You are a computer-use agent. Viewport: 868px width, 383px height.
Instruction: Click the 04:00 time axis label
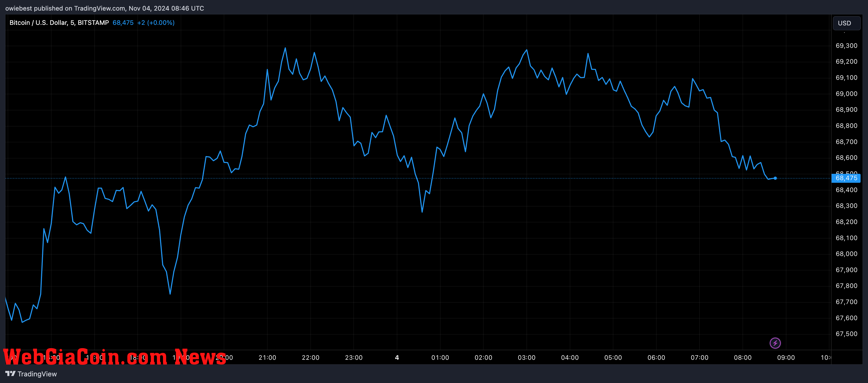coord(570,357)
